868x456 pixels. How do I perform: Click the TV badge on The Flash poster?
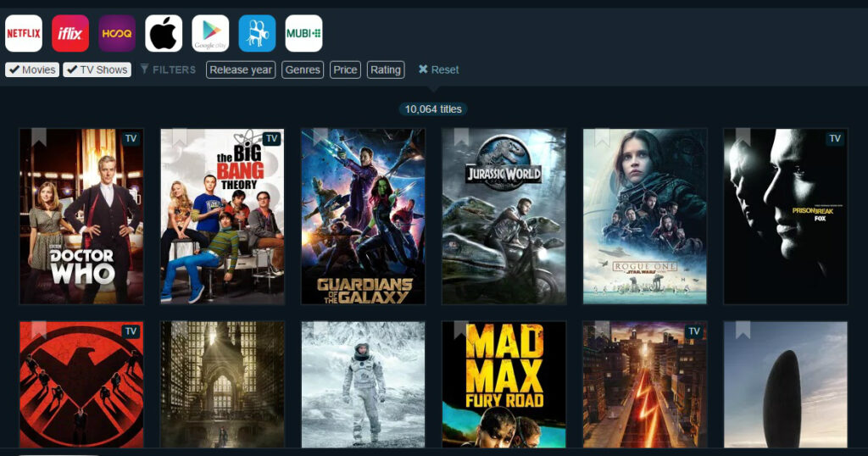click(x=694, y=331)
